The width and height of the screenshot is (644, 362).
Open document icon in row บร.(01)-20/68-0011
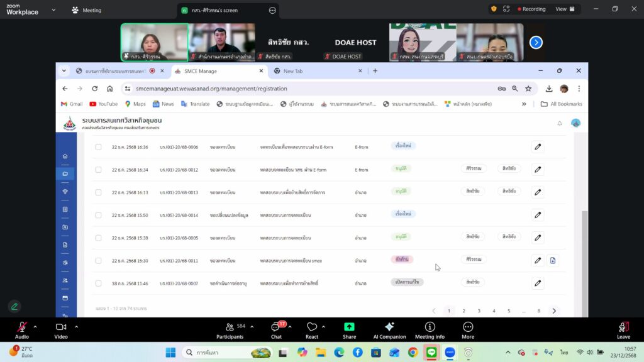pos(552,260)
